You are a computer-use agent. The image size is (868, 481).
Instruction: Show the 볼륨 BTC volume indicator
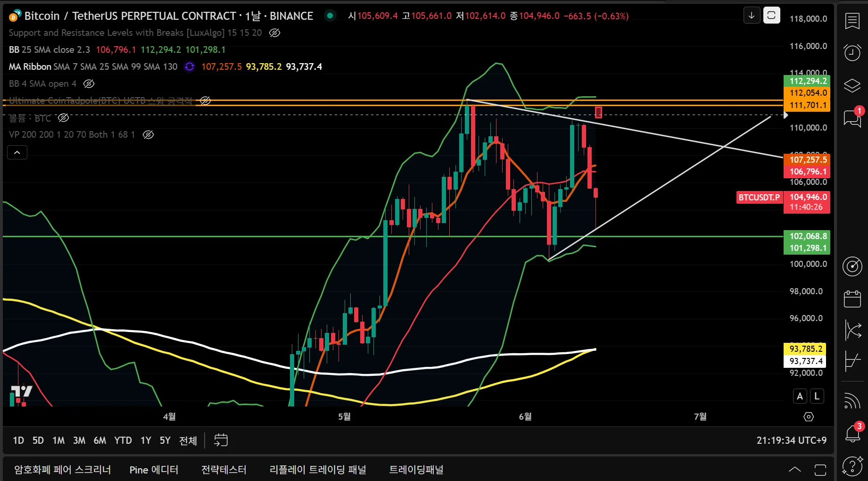tap(63, 118)
